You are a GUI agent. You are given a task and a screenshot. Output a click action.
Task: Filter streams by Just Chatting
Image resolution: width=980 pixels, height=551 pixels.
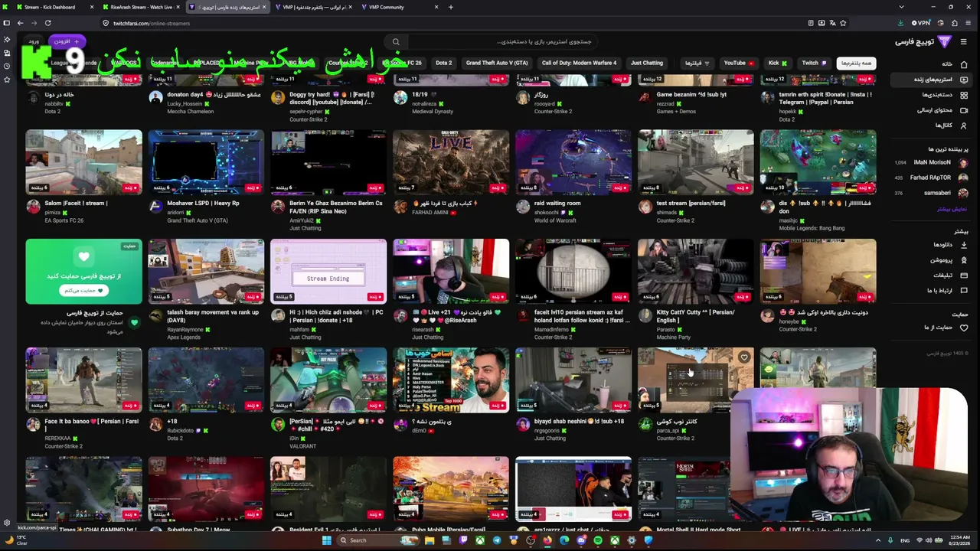pos(647,63)
